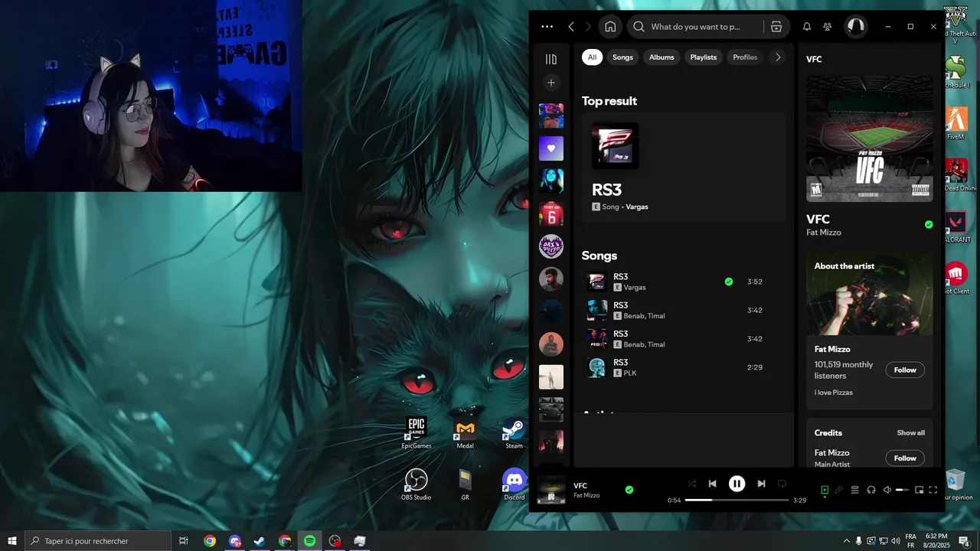Open the VFC thumbnail in the playback bar
The width and height of the screenshot is (980, 551).
click(x=551, y=491)
